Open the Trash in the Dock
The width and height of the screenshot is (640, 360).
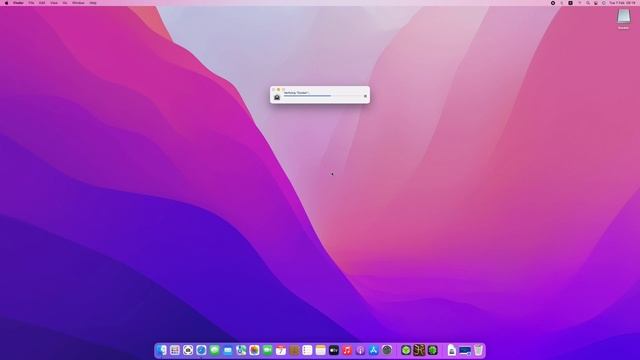pyautogui.click(x=478, y=350)
